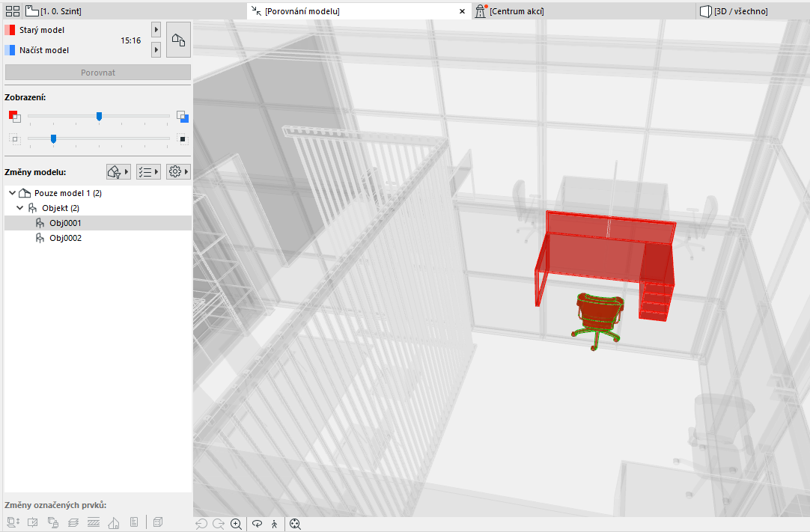810x532 pixels.
Task: Activate the walk explore figure icon
Action: point(274,524)
